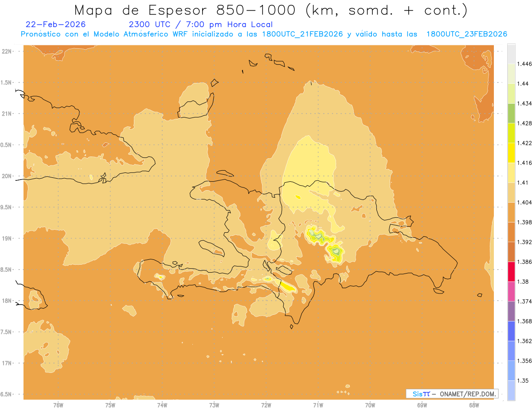Pick the pink swatch between 1.374 and 1.38
The image size is (532, 411).
(511, 291)
